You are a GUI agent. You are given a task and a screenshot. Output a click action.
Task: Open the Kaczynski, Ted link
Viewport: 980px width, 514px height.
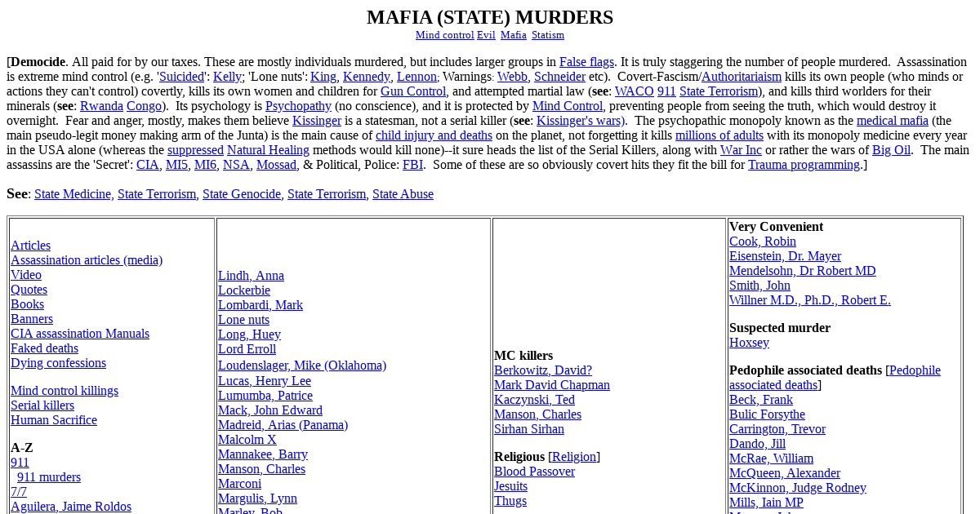534,400
